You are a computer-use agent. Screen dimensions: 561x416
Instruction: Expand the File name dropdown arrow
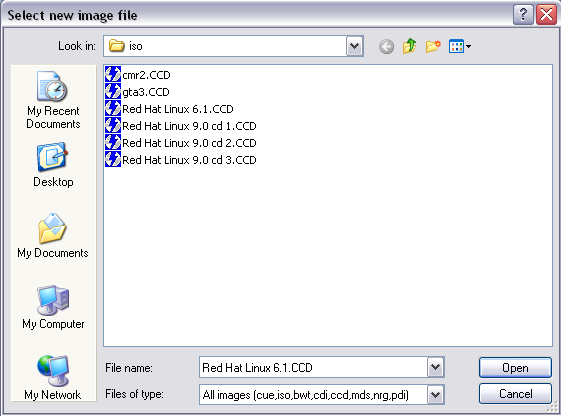[x=435, y=367]
